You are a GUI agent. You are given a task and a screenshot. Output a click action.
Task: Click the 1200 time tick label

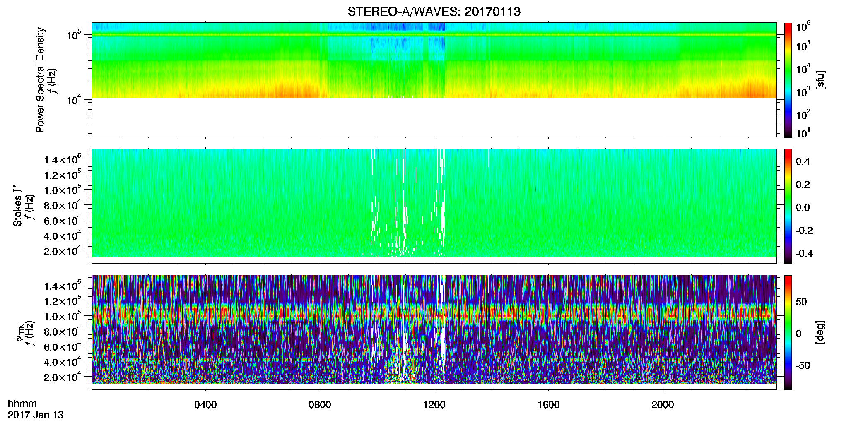(x=434, y=405)
